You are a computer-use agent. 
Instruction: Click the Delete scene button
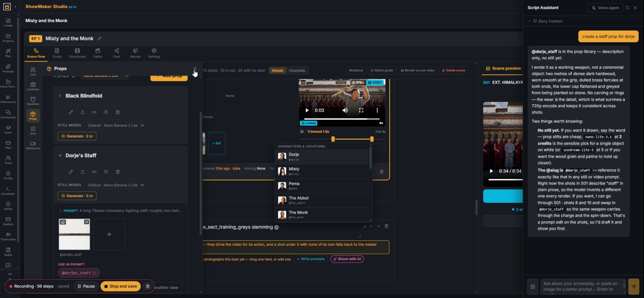pyautogui.click(x=453, y=70)
